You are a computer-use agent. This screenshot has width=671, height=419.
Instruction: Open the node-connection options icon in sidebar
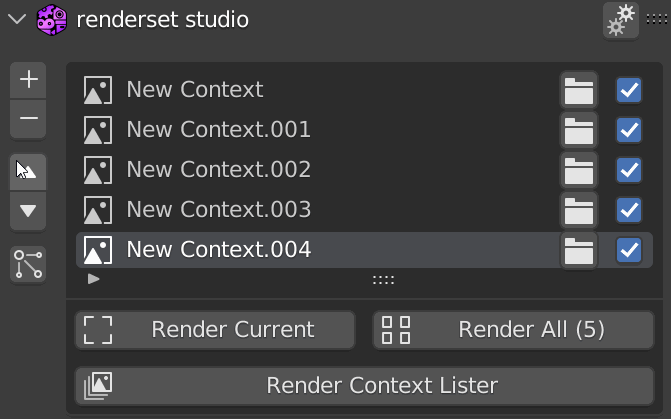click(x=28, y=265)
